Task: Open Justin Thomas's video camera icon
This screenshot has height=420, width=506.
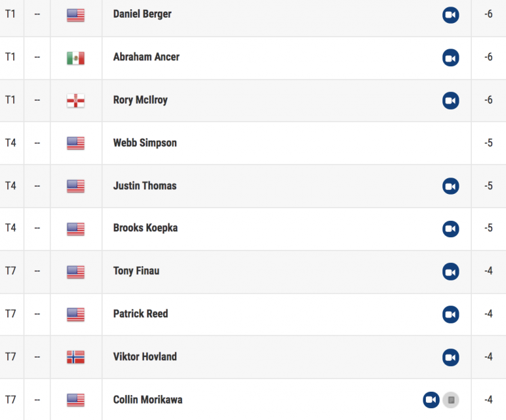Action: (451, 186)
